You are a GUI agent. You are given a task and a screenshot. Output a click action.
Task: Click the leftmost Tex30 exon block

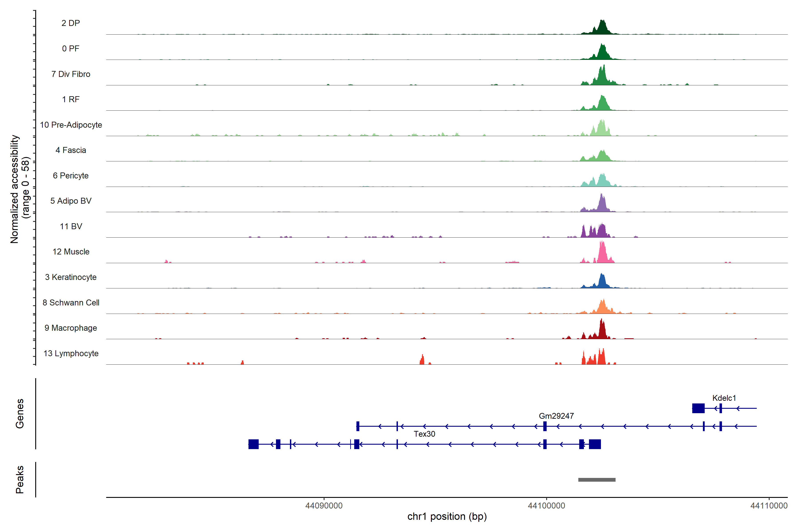[253, 444]
